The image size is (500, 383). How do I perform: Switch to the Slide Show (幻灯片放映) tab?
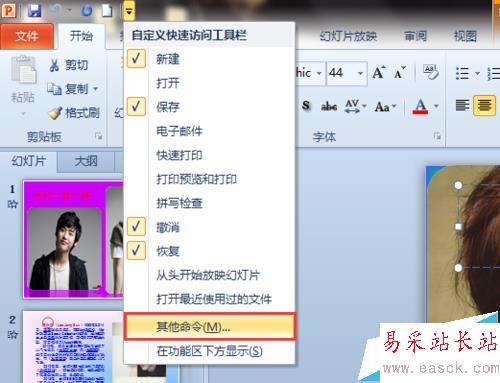click(x=348, y=36)
